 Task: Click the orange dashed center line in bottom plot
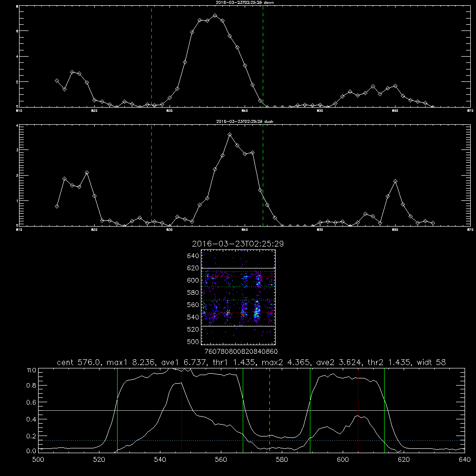(269, 410)
